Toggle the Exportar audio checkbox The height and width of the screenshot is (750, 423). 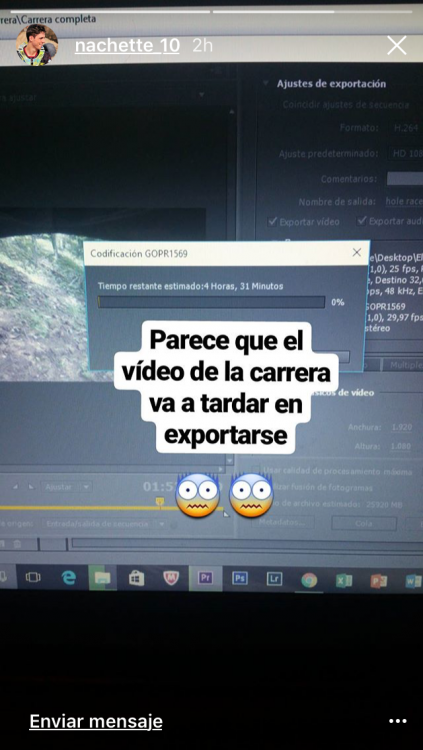(x=362, y=221)
